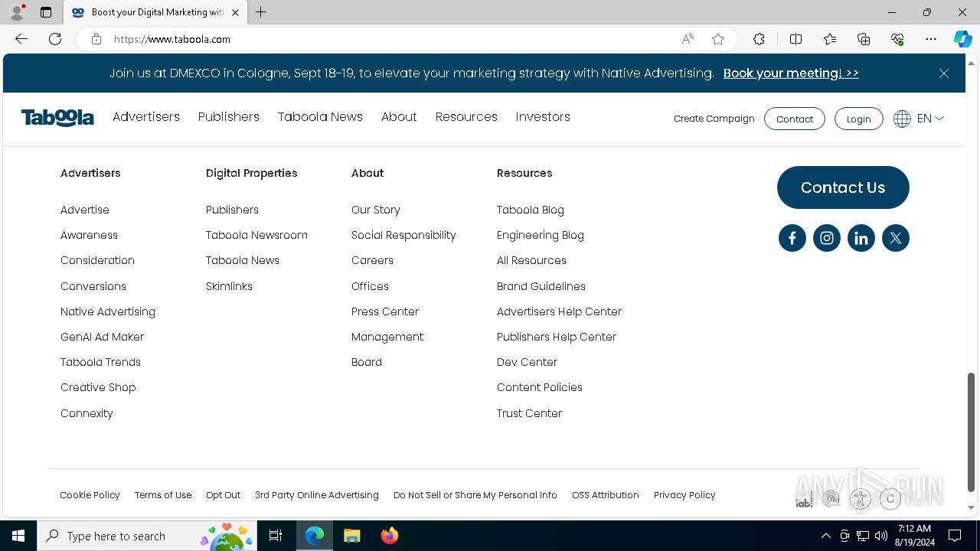Screen dimensions: 980x551
Task: Click the Contact Us button
Action: click(x=843, y=187)
